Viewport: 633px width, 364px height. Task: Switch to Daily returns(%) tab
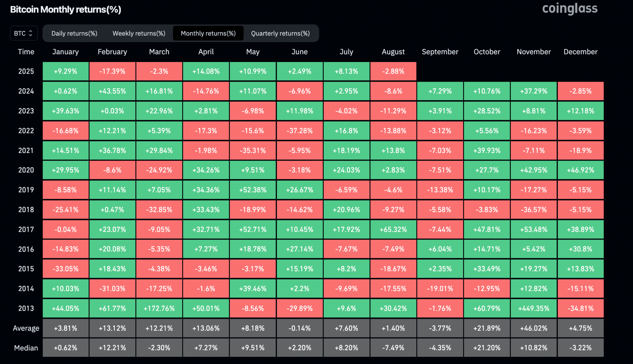click(74, 33)
